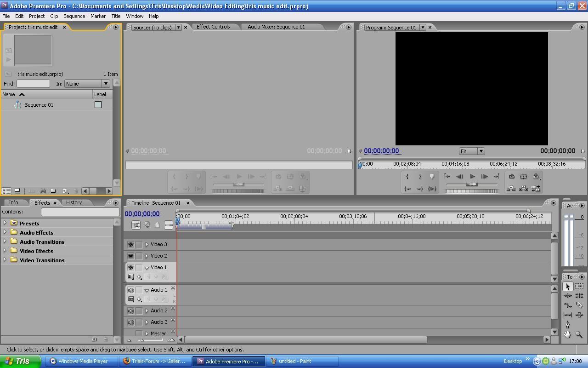
Task: Select the Rate Stretch tool
Action: coord(568,305)
